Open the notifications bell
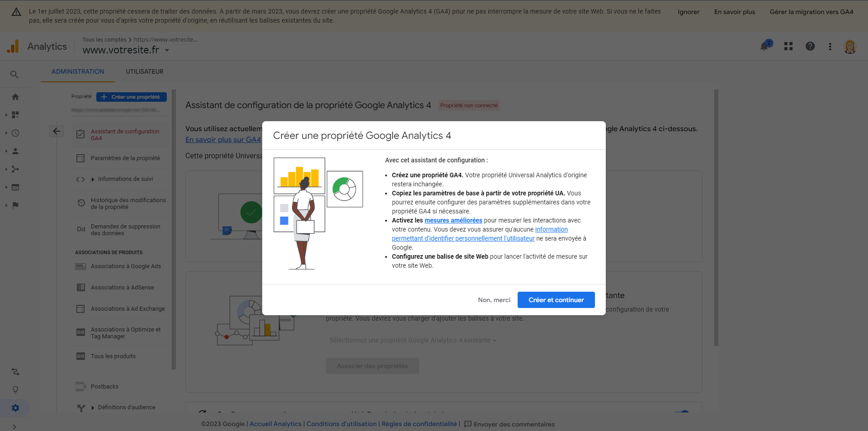Viewport: 868px width, 431px height. (x=764, y=46)
